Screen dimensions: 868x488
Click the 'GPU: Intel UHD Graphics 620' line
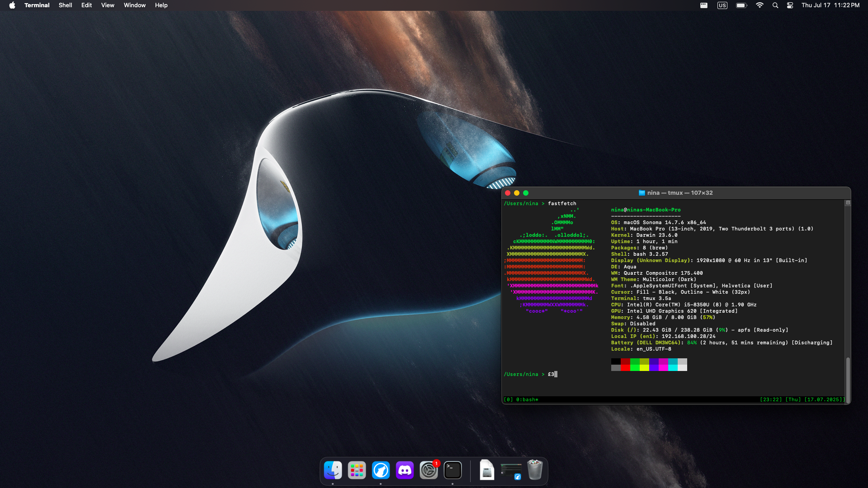[674, 311]
